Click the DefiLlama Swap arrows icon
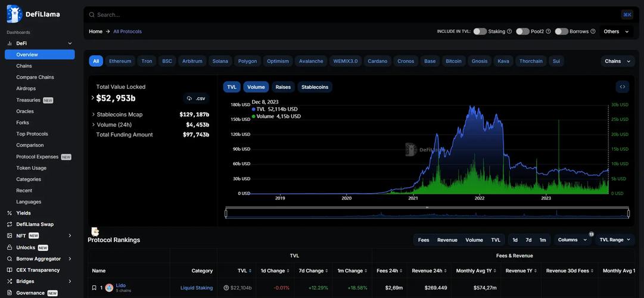This screenshot has height=298, width=644. click(x=10, y=225)
